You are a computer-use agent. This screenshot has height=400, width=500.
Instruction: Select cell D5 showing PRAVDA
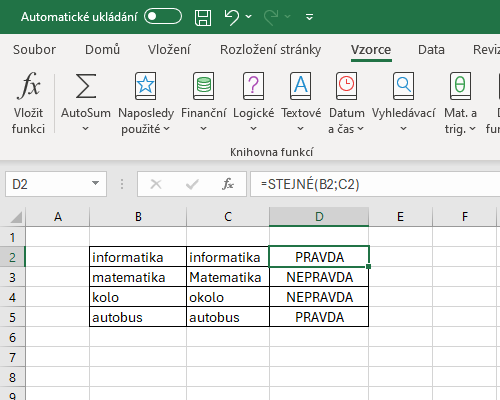[319, 317]
